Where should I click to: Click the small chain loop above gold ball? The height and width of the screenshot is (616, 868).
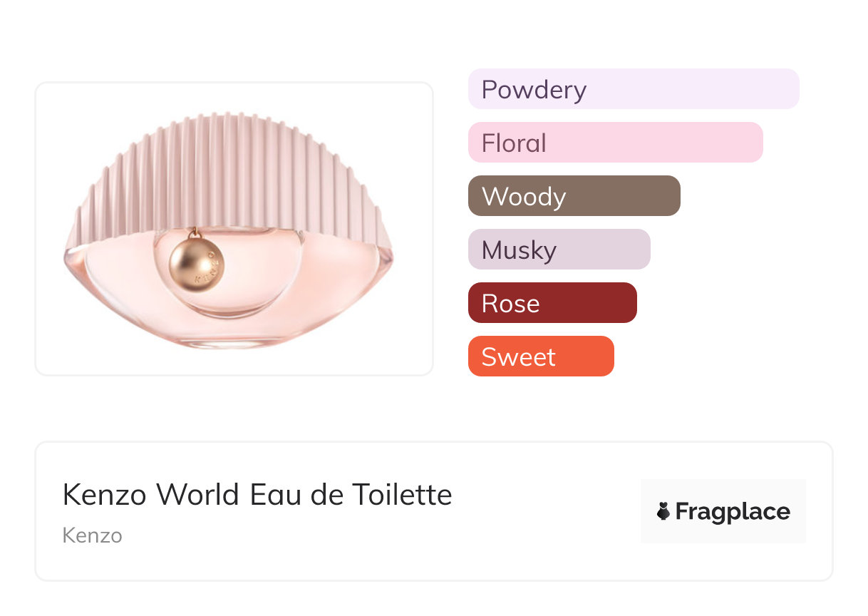[x=194, y=233]
